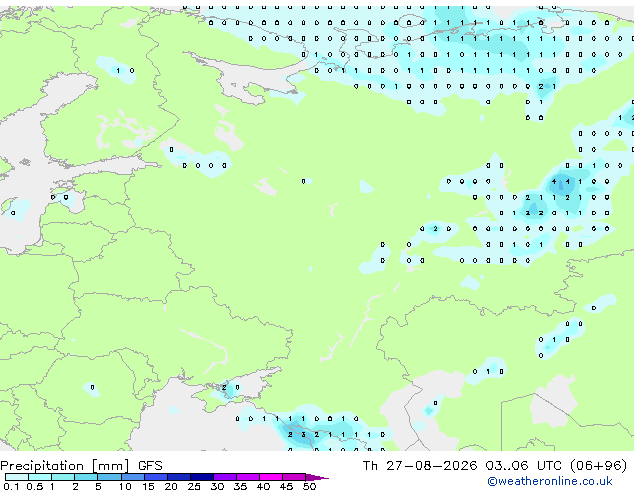Pick the 40–45 mm magenta legend box
This screenshot has height=490, width=634.
click(271, 477)
